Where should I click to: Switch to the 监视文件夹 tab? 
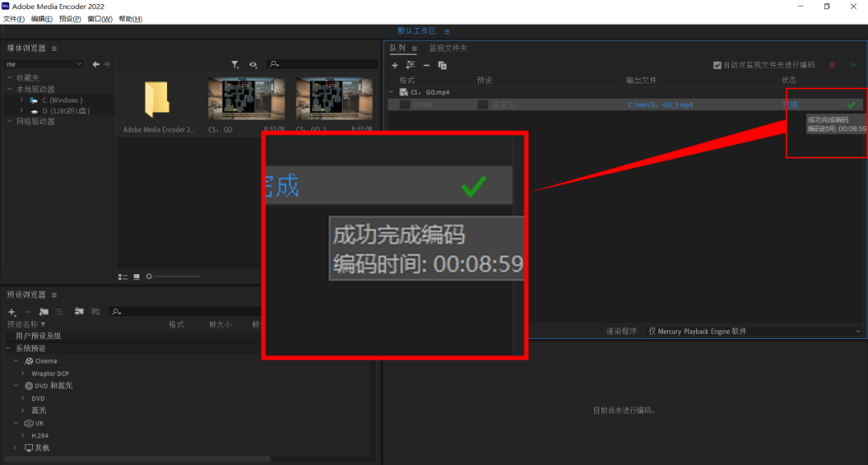[x=448, y=48]
